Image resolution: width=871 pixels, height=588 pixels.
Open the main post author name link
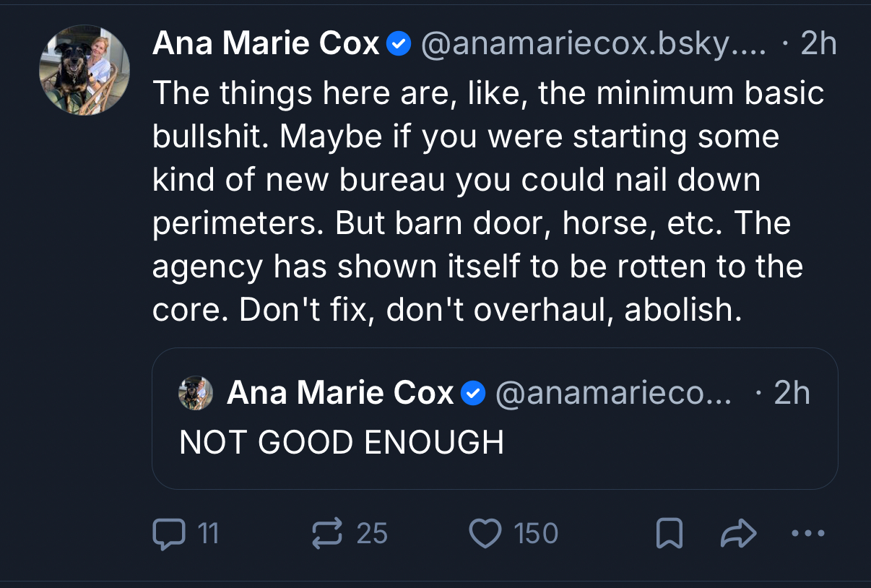(266, 45)
